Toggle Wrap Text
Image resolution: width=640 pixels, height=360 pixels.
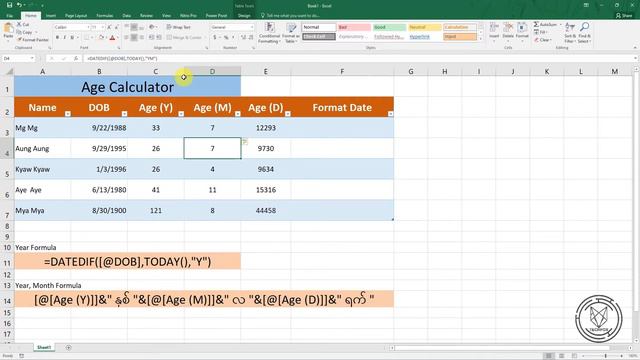pos(179,27)
